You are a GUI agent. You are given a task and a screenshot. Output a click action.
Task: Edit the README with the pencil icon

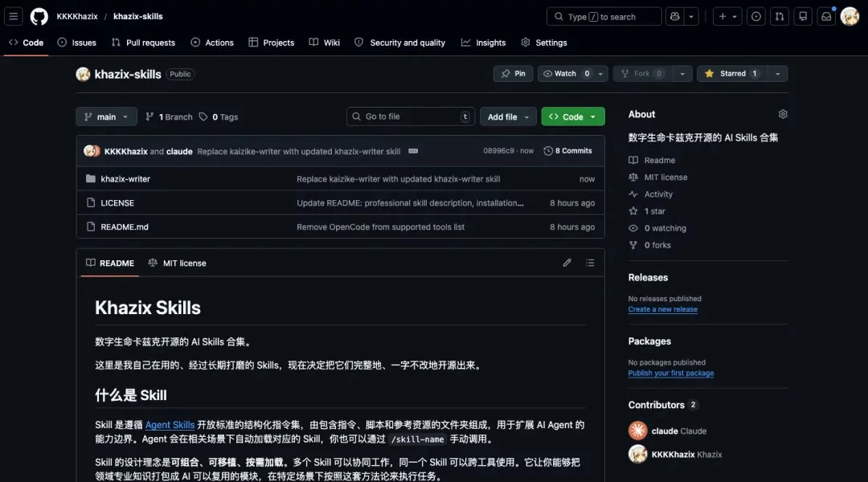click(567, 263)
